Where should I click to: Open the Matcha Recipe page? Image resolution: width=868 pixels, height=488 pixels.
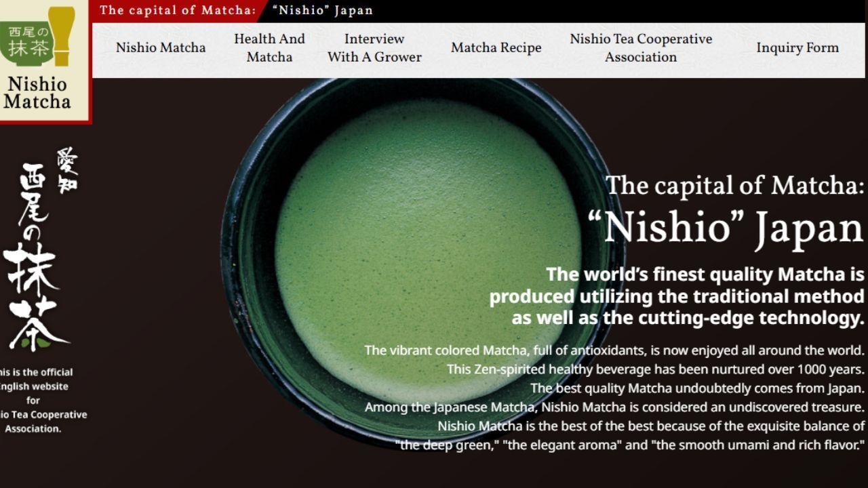click(x=496, y=47)
